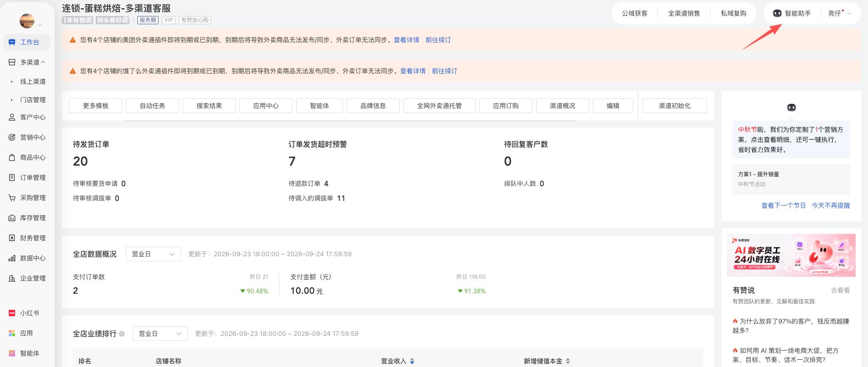The height and width of the screenshot is (367, 868).
Task: Click 查看下一个节日 link
Action: tap(783, 205)
